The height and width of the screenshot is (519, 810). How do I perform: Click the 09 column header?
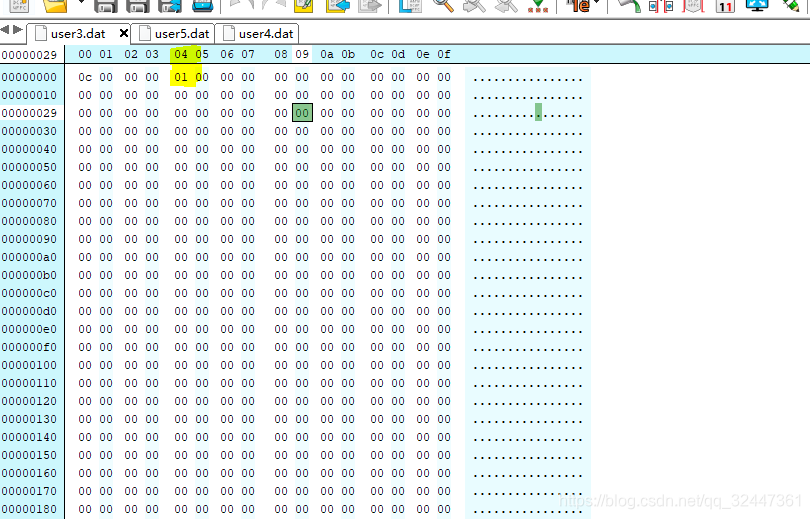[x=302, y=54]
